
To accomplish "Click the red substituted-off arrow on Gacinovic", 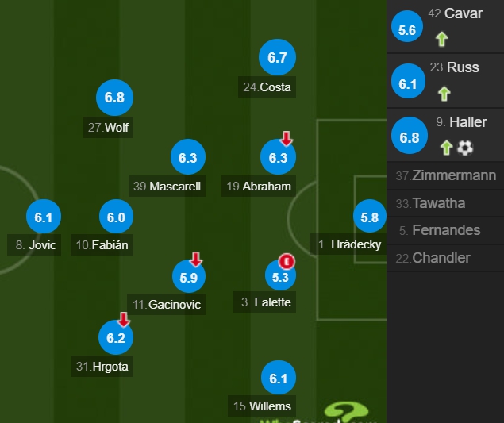I will coord(196,259).
